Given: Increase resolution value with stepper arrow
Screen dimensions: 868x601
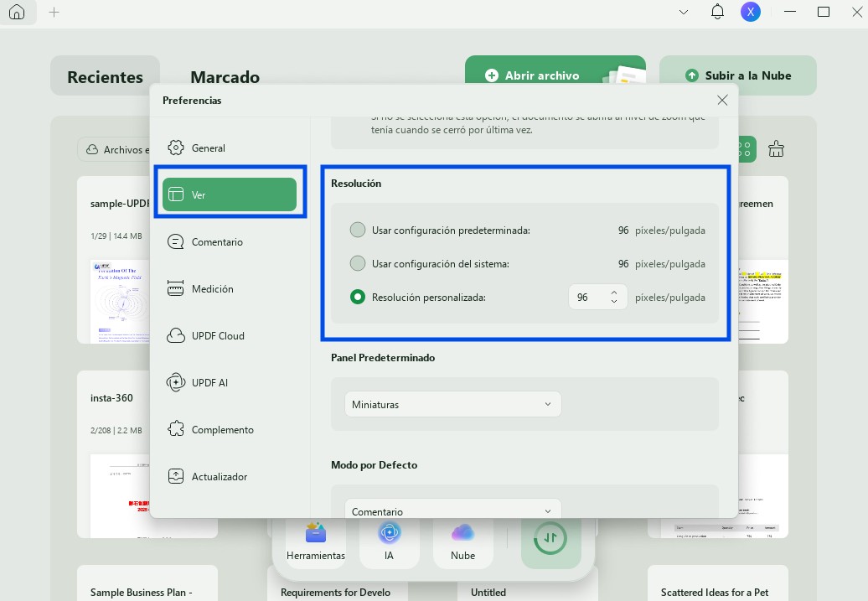Looking at the screenshot, I should [613, 293].
